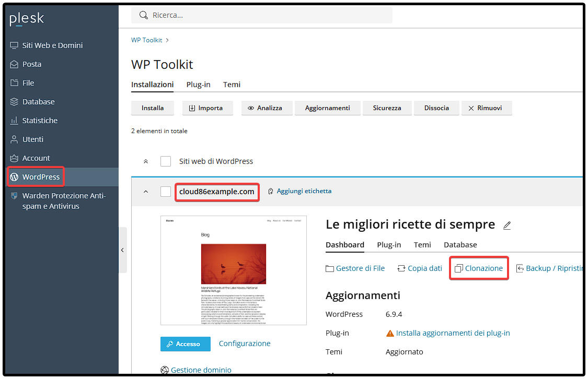This screenshot has height=379, width=588.
Task: Click Installa aggiornamenti dei plug-in link
Action: (x=453, y=333)
